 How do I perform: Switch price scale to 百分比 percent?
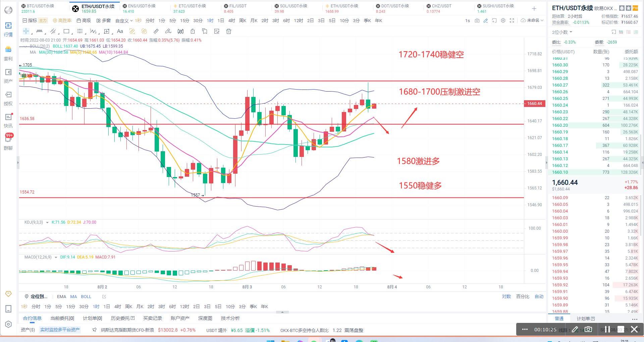pos(523,297)
